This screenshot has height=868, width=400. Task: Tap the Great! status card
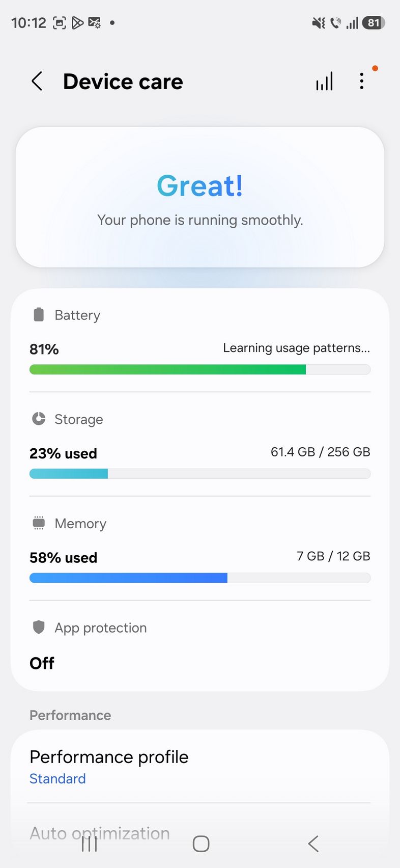click(199, 198)
